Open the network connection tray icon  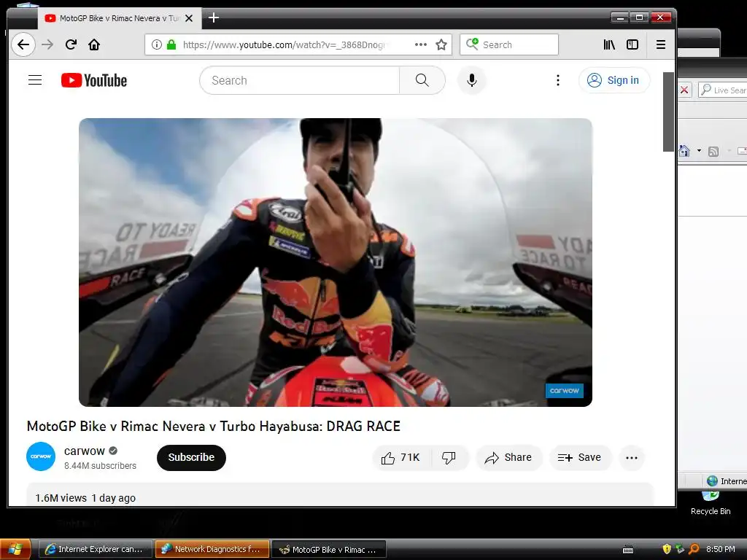click(681, 550)
